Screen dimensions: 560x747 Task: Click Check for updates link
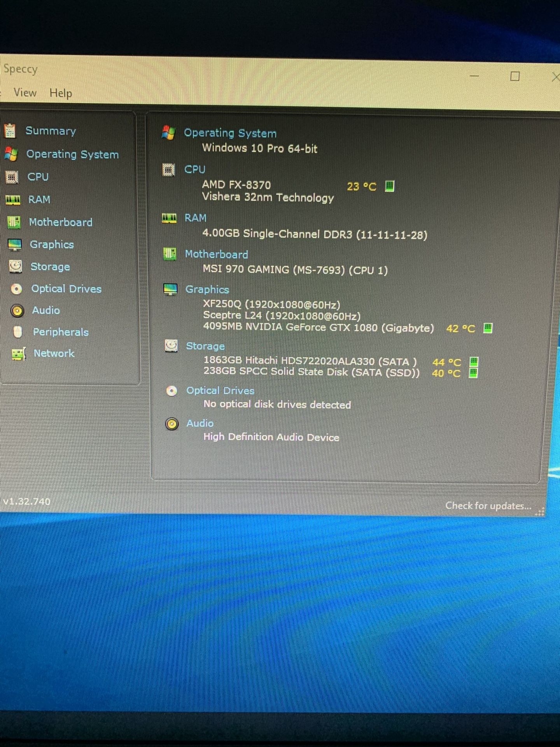click(488, 506)
